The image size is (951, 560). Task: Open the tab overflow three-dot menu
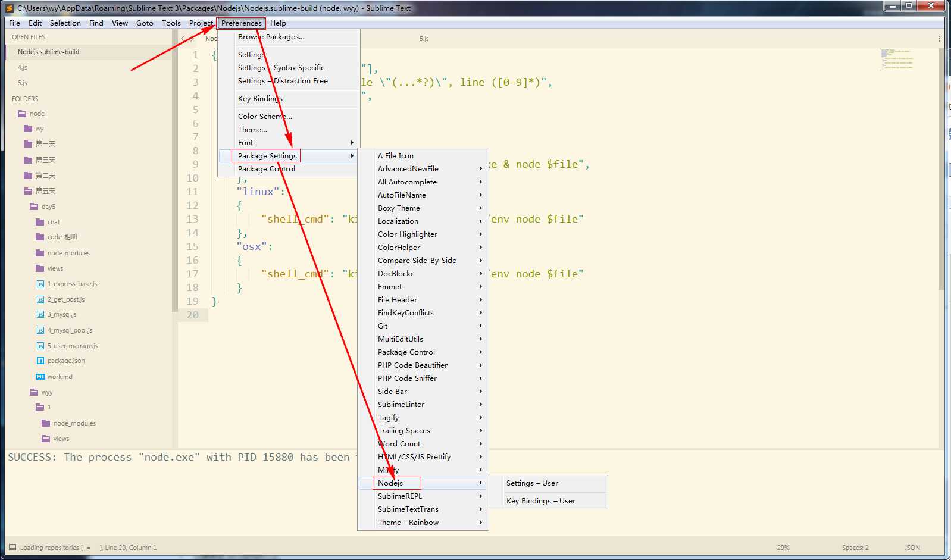[x=940, y=39]
